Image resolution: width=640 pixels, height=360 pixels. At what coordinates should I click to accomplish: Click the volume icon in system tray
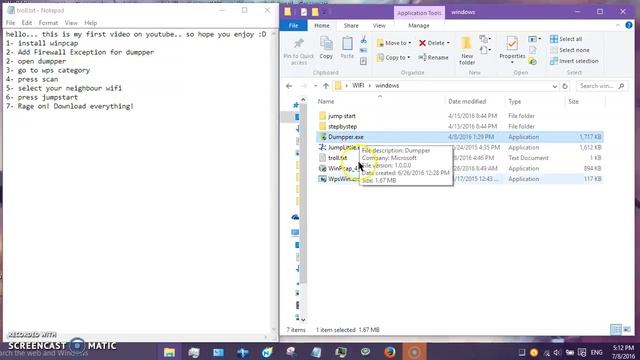pyautogui.click(x=557, y=352)
